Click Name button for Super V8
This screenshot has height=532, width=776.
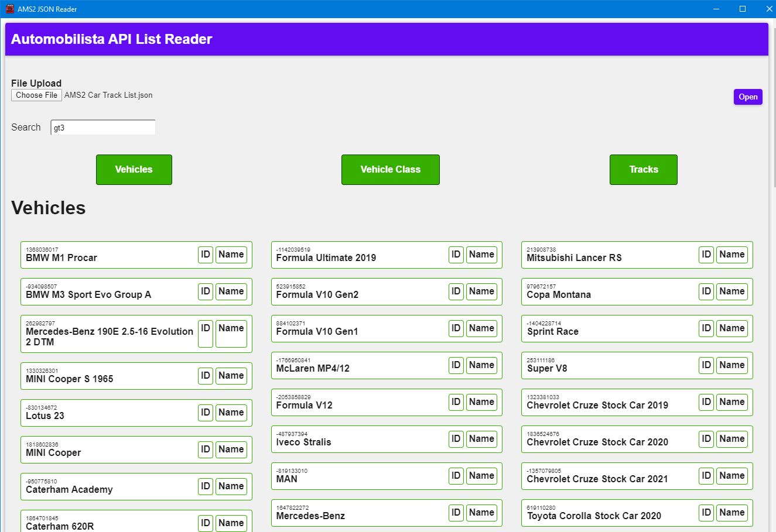click(x=733, y=365)
